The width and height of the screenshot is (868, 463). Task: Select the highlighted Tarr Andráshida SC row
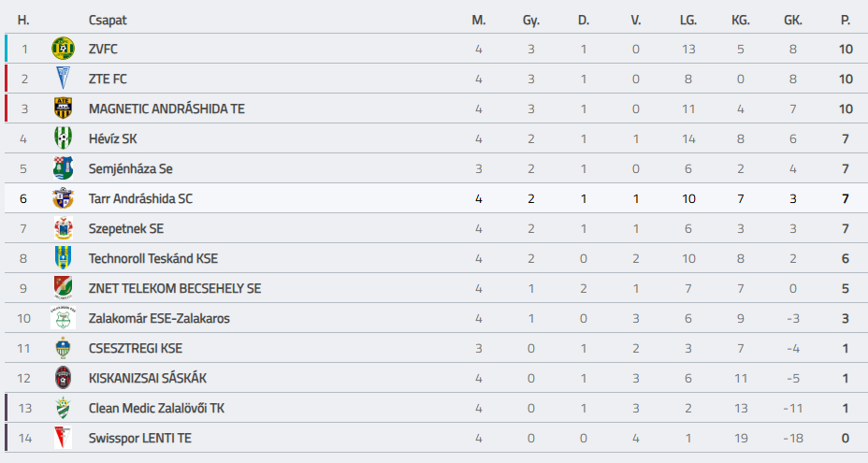coord(436,198)
